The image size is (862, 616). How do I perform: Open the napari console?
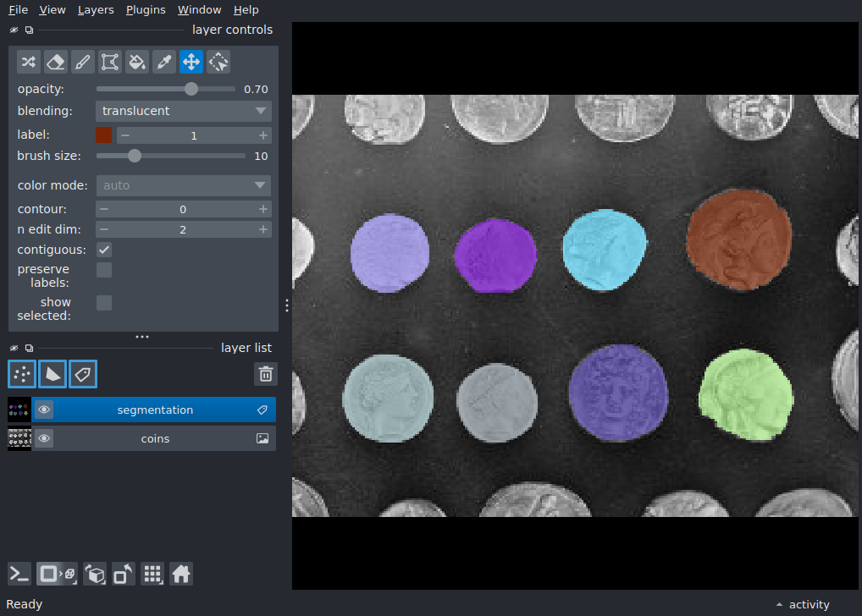[19, 575]
